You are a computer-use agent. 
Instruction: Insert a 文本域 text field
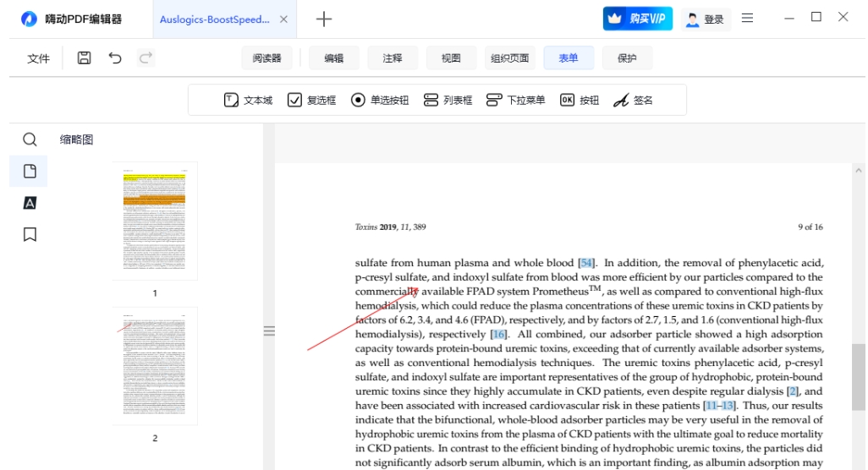pyautogui.click(x=248, y=100)
